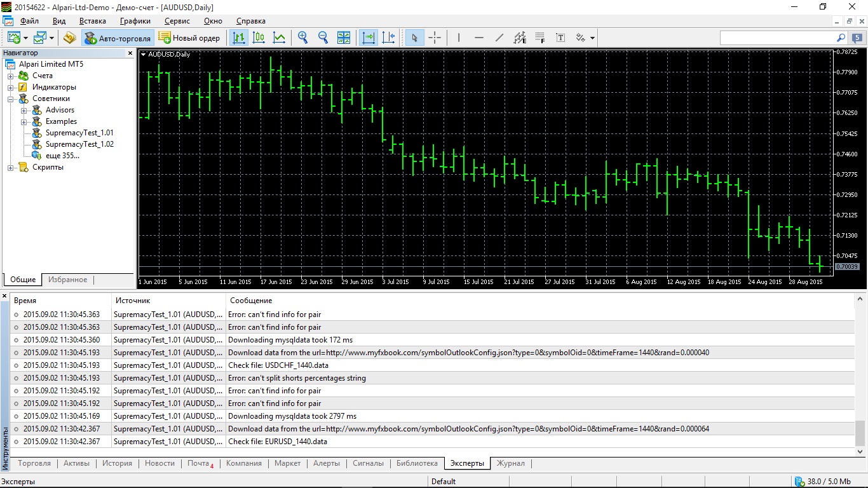The width and height of the screenshot is (868, 488).
Task: Open the История toolbox tab
Action: pos(118,463)
